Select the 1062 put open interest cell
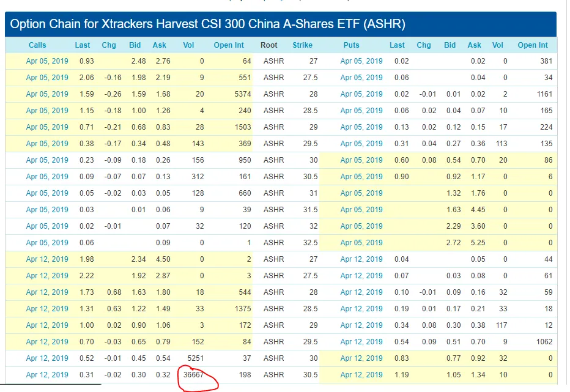This screenshot has width=570, height=392. click(544, 342)
